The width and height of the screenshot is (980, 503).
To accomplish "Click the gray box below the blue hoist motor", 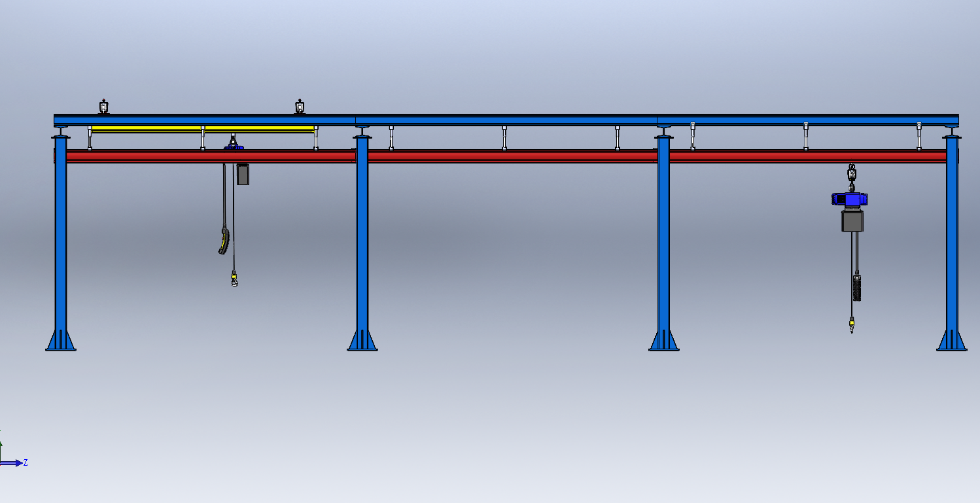I will pyautogui.click(x=852, y=220).
